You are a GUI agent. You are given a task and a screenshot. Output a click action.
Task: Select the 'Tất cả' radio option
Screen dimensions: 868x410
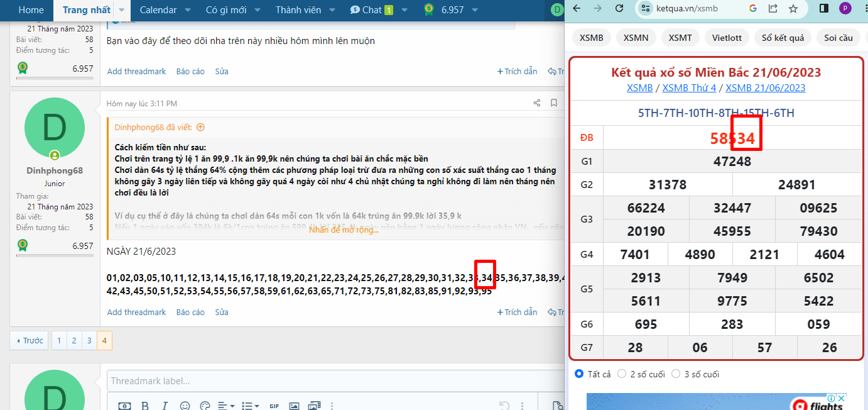tap(579, 374)
